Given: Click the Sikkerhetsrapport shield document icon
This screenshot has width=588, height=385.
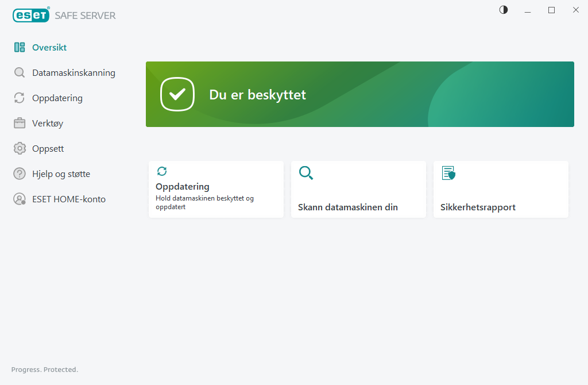Looking at the screenshot, I should (x=448, y=173).
